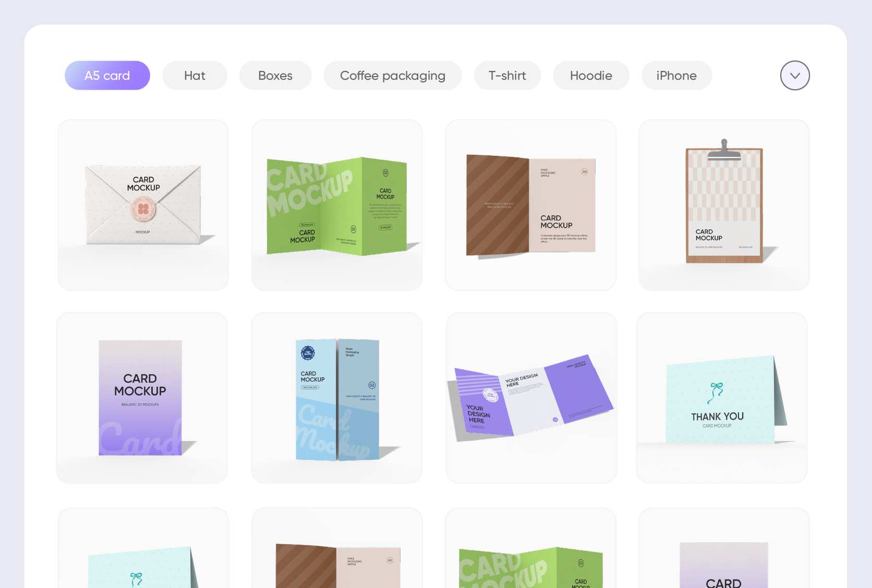This screenshot has height=588, width=872.
Task: Switch to the T-shirt category
Action: click(507, 76)
